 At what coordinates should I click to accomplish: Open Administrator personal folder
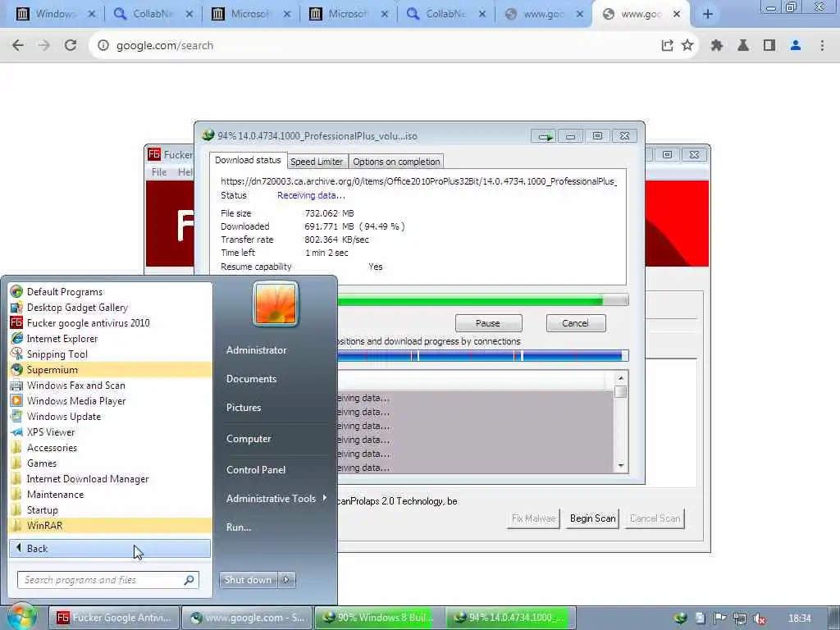256,349
